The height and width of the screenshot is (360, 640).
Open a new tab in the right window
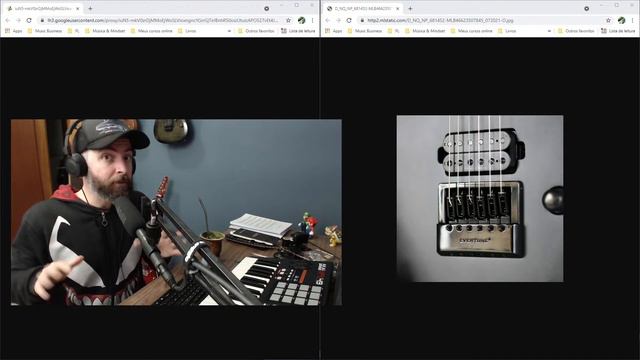pos(410,8)
